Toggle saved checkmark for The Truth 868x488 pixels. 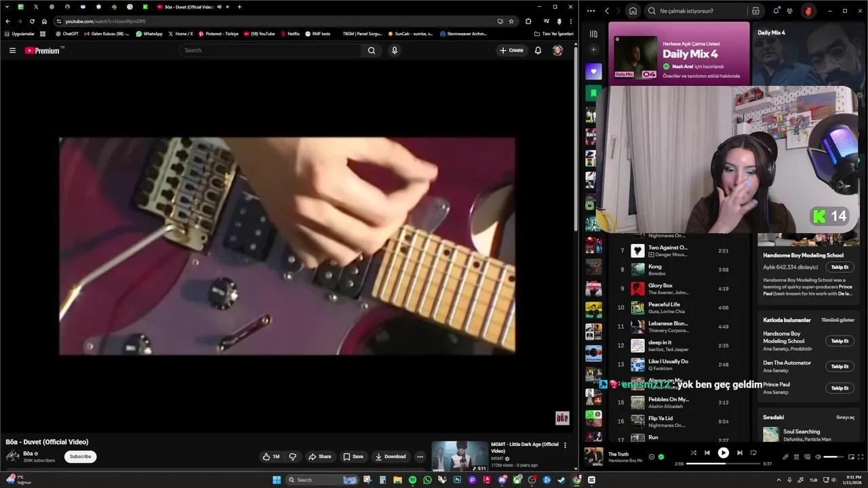pos(661,457)
